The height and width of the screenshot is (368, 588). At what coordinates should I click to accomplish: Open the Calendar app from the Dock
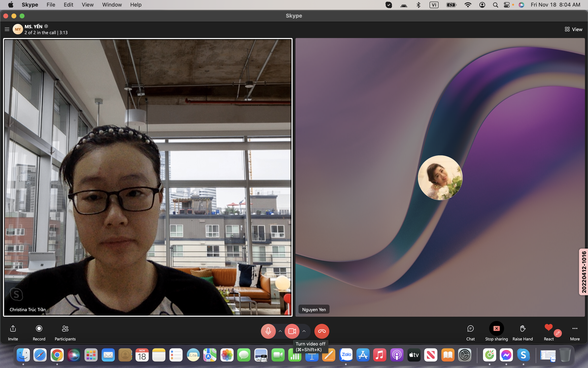142,355
